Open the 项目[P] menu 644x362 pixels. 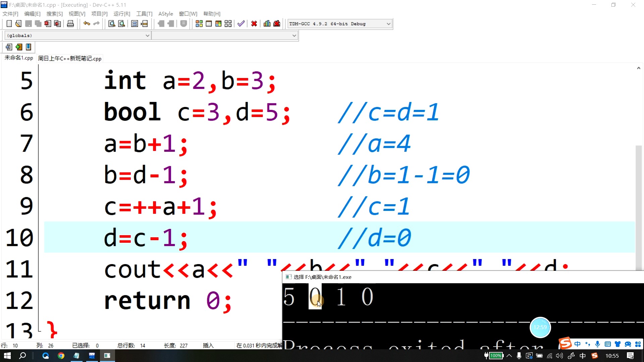pyautogui.click(x=99, y=14)
